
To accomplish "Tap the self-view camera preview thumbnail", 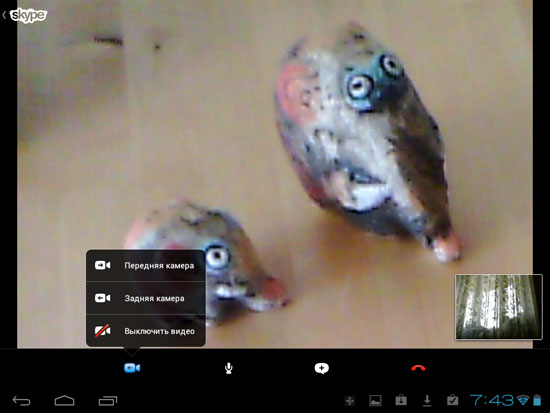I will (x=498, y=307).
